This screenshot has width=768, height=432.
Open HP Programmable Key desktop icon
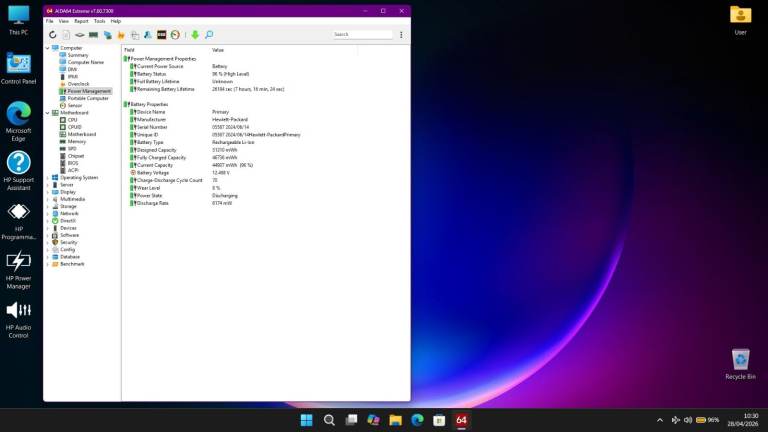[x=19, y=220]
